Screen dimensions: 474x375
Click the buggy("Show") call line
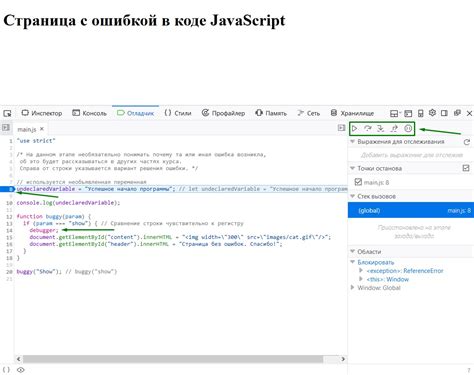67,271
